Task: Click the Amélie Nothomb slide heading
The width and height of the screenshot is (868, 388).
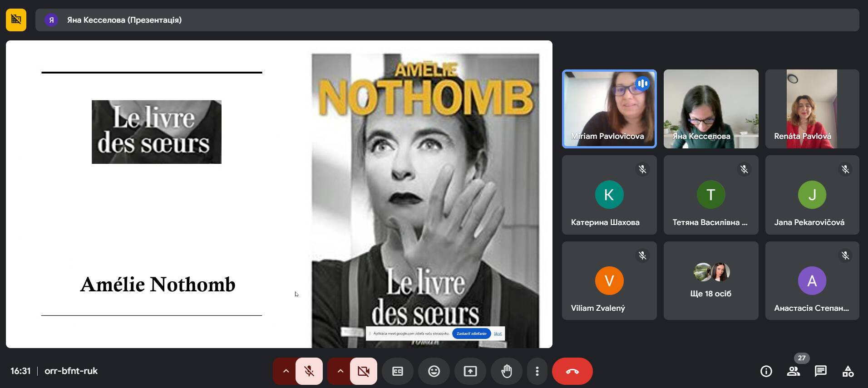Action: tap(158, 285)
